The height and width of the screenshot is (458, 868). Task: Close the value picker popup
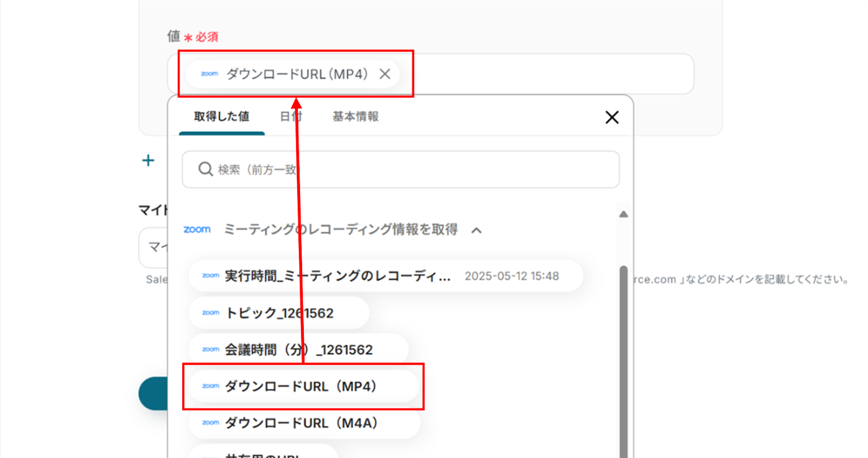pyautogui.click(x=612, y=117)
